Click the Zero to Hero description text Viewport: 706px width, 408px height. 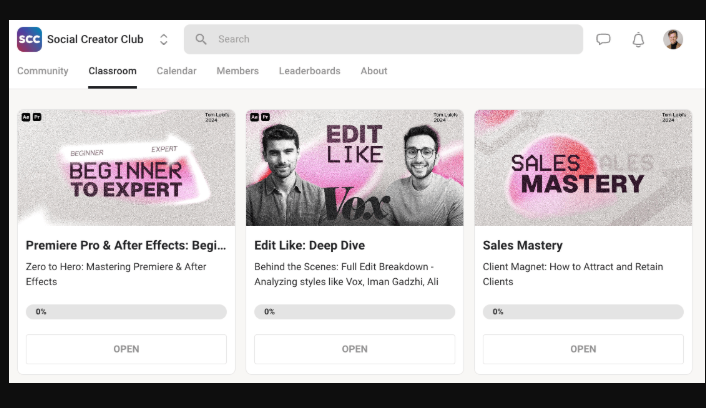click(x=116, y=274)
